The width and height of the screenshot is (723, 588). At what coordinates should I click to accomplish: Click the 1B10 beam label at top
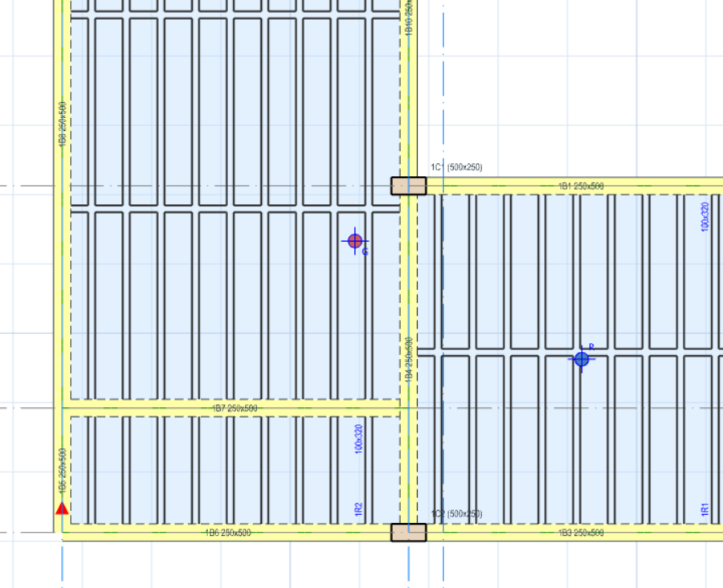click(x=409, y=18)
